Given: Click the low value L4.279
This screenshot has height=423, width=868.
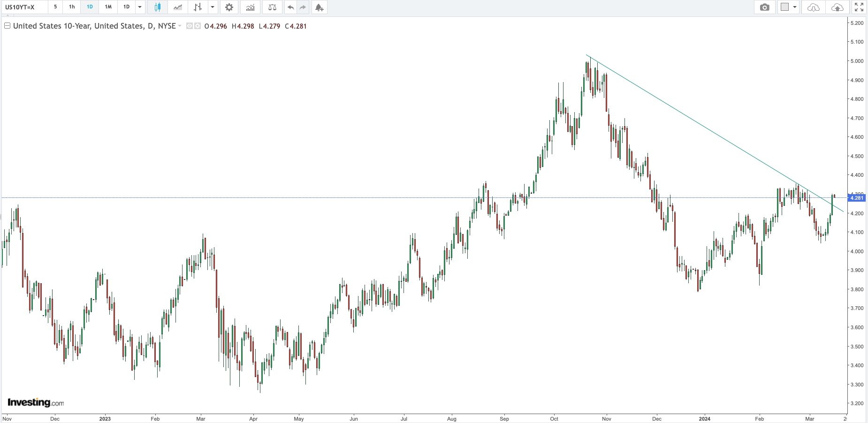Looking at the screenshot, I should point(269,26).
